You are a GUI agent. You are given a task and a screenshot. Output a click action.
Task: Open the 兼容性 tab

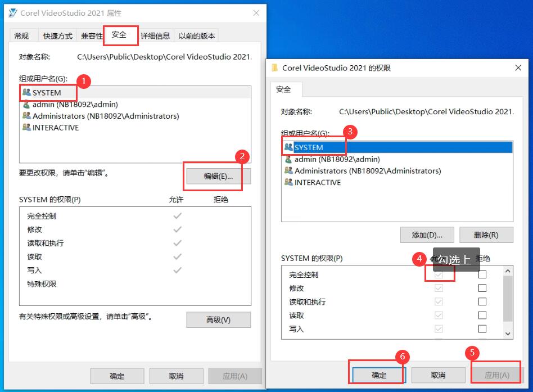click(x=92, y=35)
